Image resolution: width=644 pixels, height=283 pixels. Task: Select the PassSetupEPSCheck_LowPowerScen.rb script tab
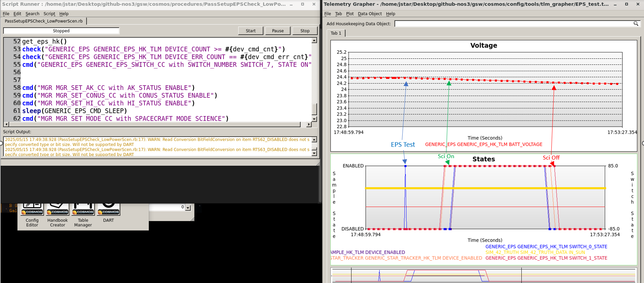coord(44,21)
